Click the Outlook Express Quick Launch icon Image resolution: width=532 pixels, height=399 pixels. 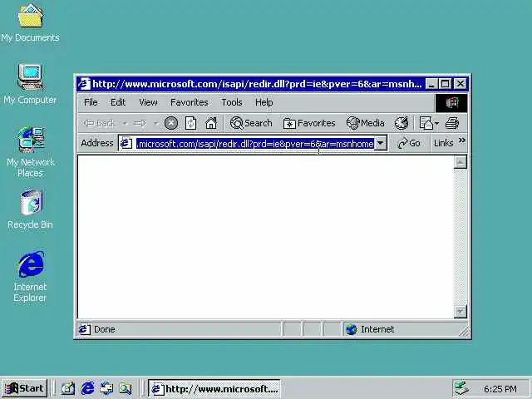pos(106,388)
